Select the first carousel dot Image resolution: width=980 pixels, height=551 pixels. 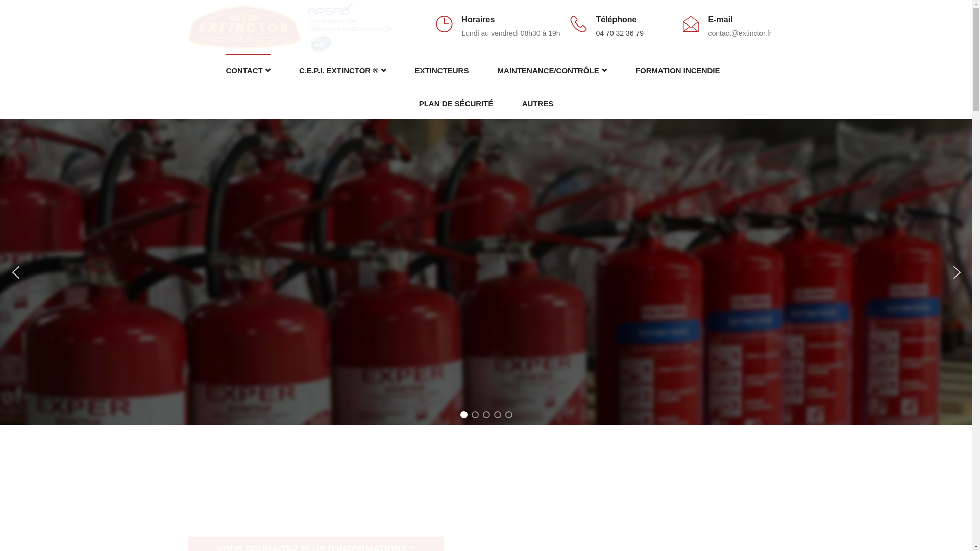[x=464, y=415]
